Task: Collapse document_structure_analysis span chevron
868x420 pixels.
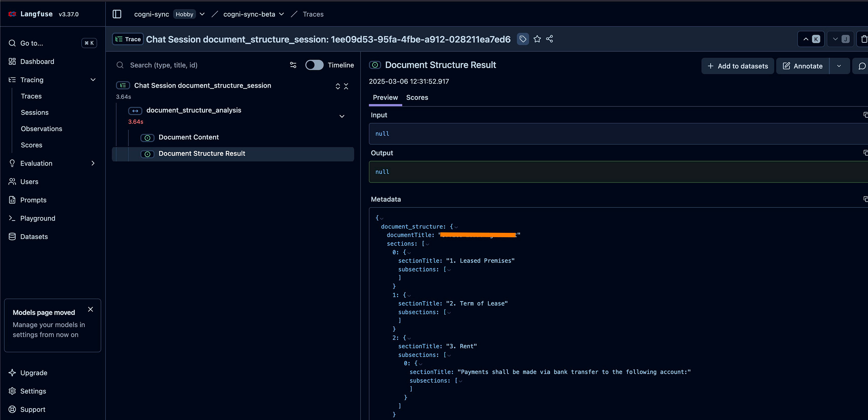Action: [x=342, y=116]
